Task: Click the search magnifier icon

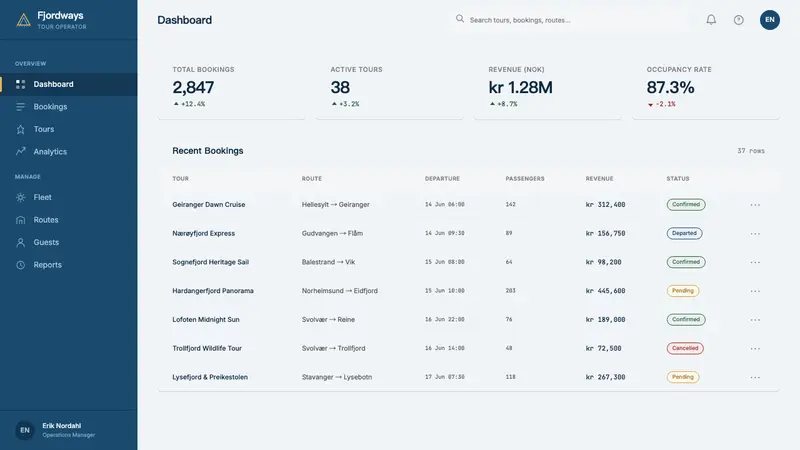Action: click(x=460, y=19)
